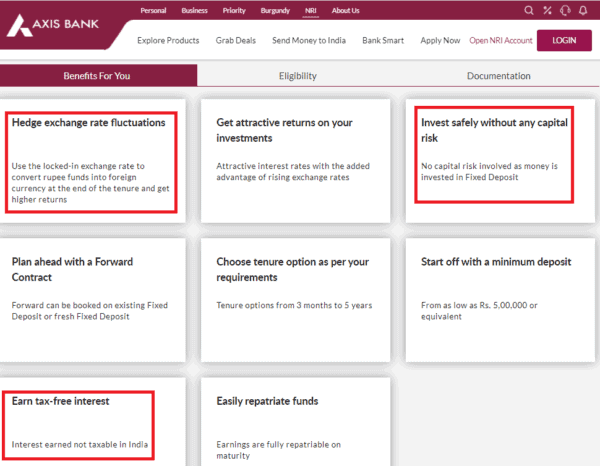This screenshot has width=600, height=466.
Task: Click Interest earned not taxable in India text
Action: (x=80, y=445)
